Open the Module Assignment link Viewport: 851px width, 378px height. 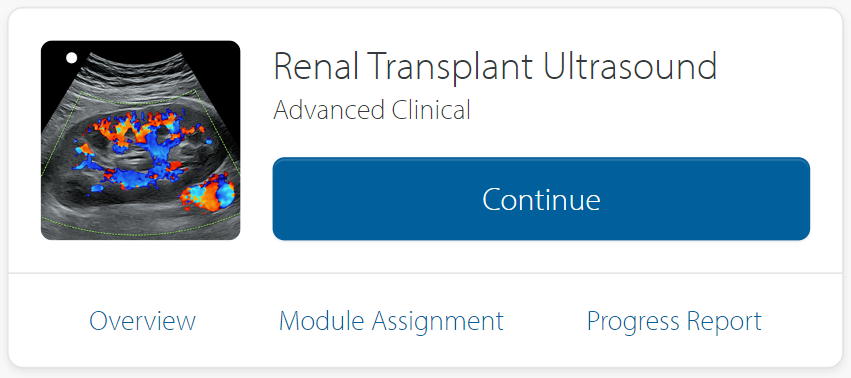click(391, 320)
